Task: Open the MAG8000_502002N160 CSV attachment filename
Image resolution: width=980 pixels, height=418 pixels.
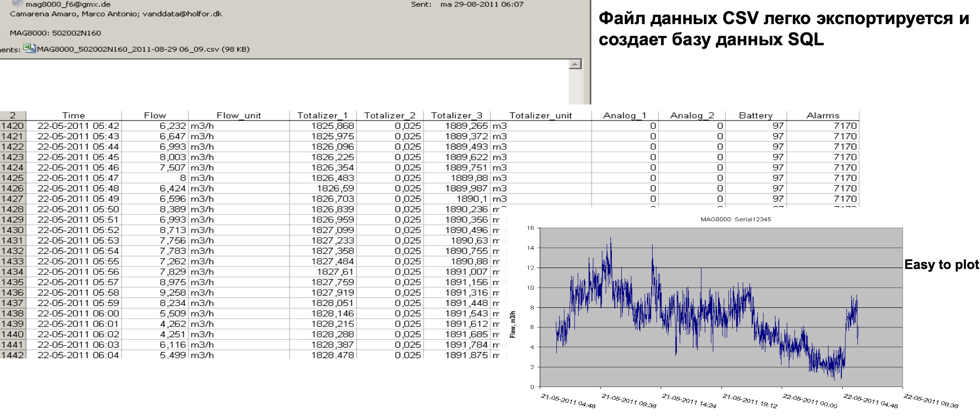Action: click(143, 49)
